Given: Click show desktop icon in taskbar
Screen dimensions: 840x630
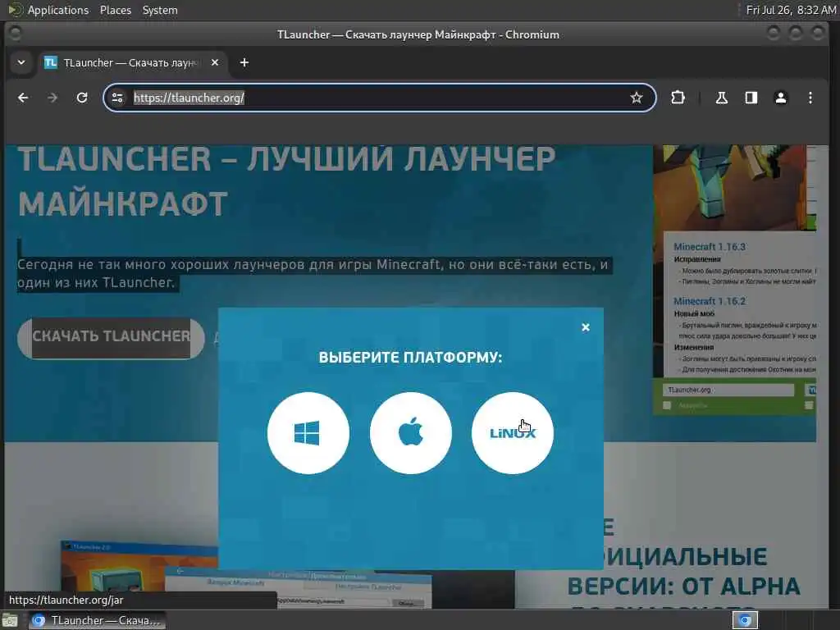Looking at the screenshot, I should (x=10, y=620).
